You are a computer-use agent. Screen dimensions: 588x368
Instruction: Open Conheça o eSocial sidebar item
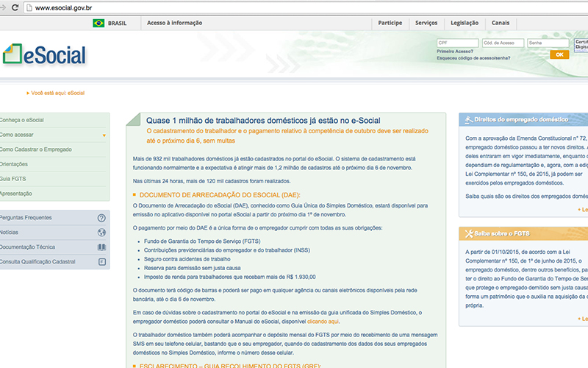tap(22, 120)
